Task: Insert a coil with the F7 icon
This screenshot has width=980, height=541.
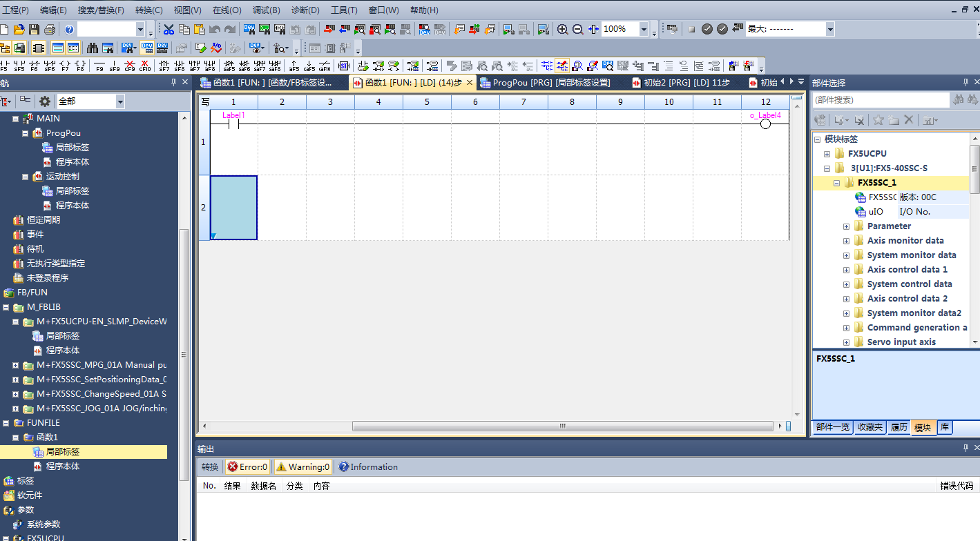Action: click(x=65, y=66)
